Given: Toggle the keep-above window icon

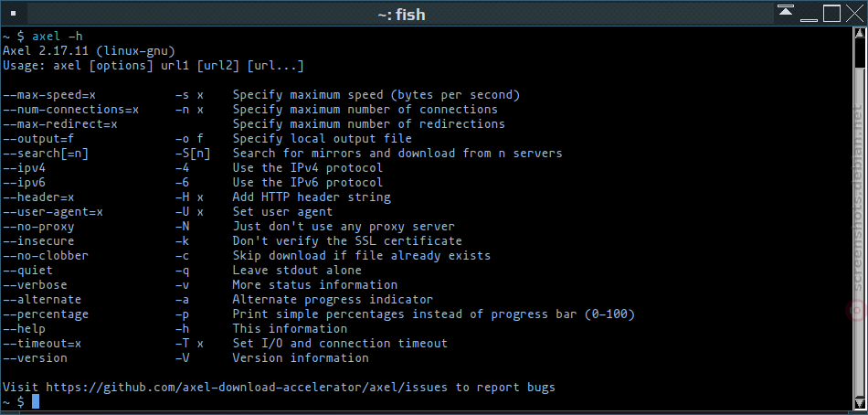Looking at the screenshot, I should click(786, 11).
